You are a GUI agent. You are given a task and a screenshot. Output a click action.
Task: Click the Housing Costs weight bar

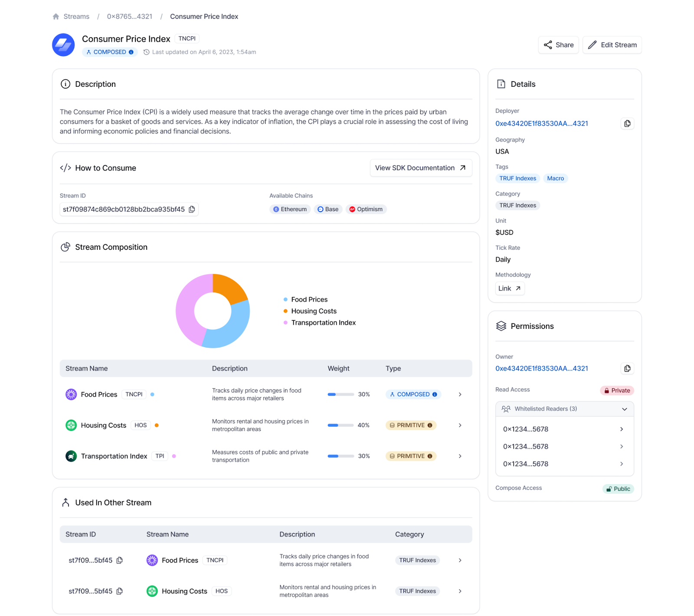(x=340, y=426)
